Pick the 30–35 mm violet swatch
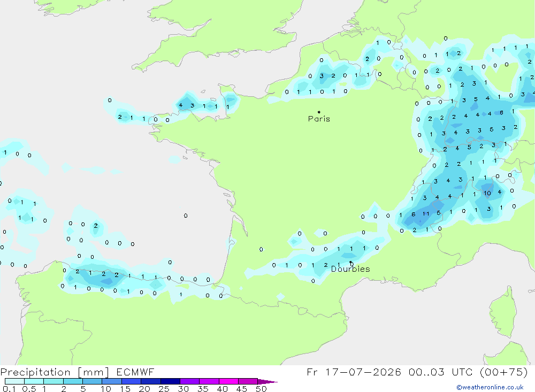 (x=190, y=381)
